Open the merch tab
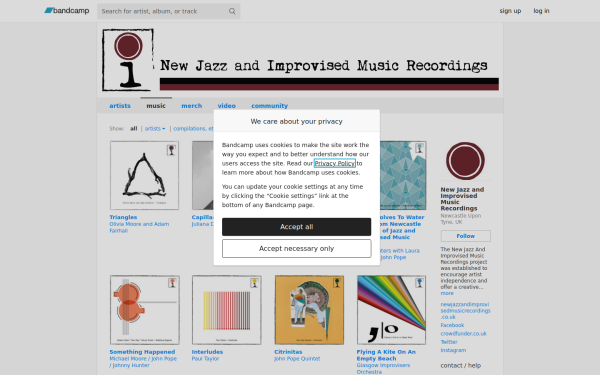Image resolution: width=600 pixels, height=375 pixels. pyautogui.click(x=191, y=106)
